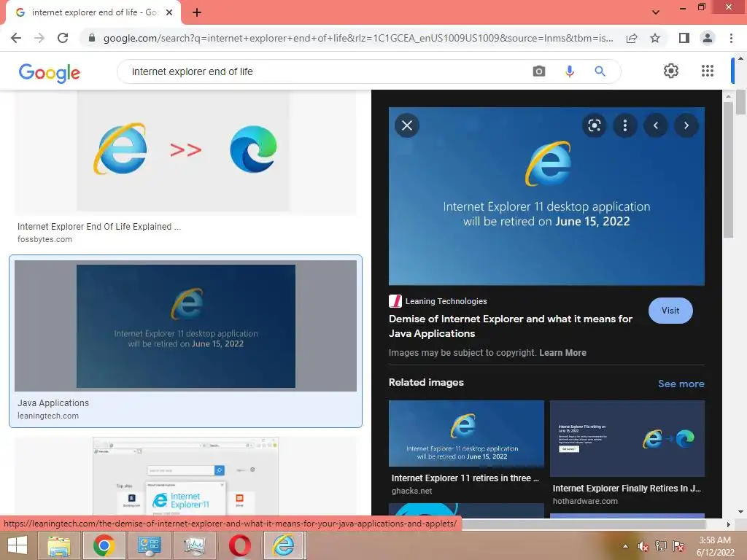
Task: Open the Windows Start menu
Action: click(18, 545)
